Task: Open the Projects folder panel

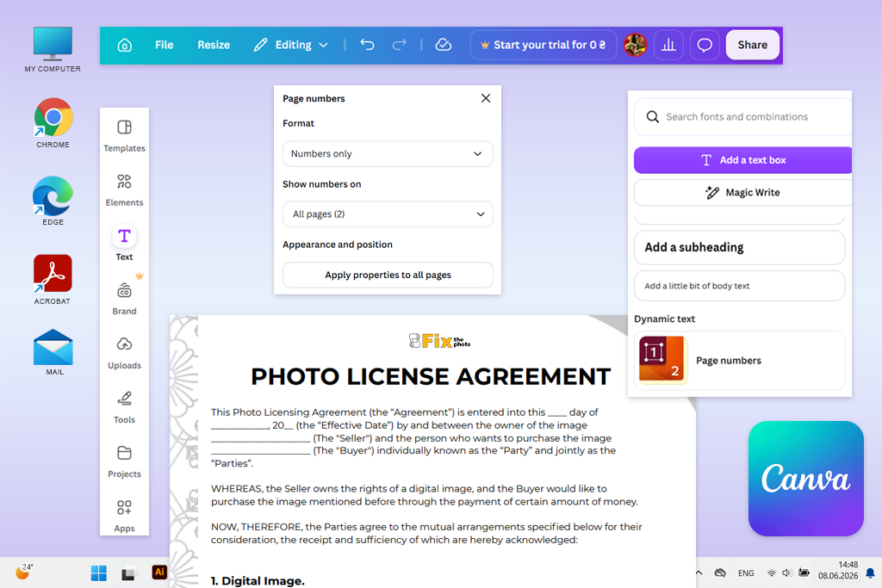Action: pyautogui.click(x=124, y=462)
